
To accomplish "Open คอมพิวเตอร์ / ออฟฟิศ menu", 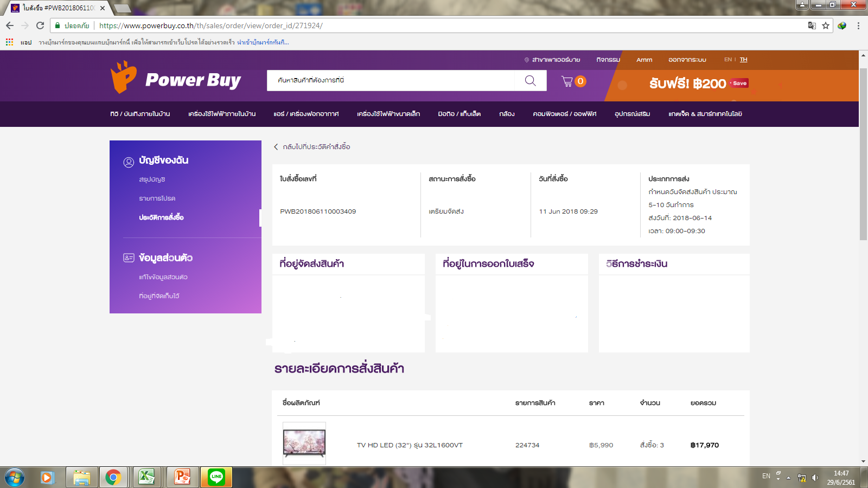I will 565,114.
